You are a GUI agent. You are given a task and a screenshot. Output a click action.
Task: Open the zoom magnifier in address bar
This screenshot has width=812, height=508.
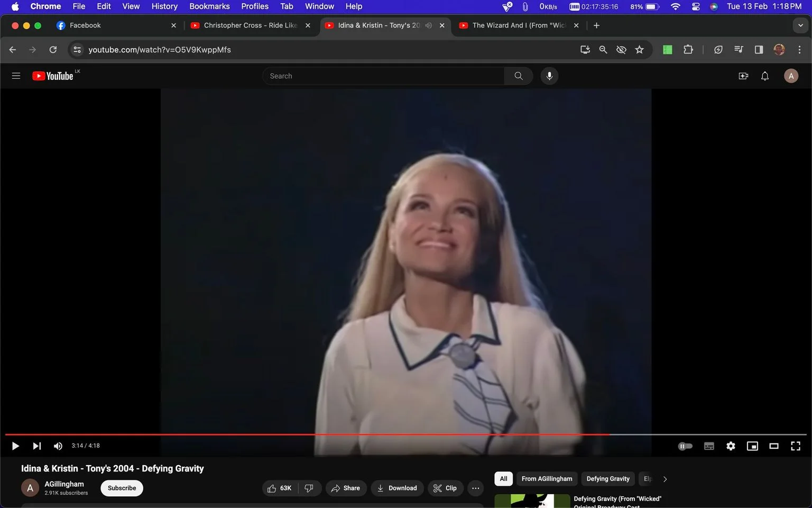pyautogui.click(x=603, y=50)
